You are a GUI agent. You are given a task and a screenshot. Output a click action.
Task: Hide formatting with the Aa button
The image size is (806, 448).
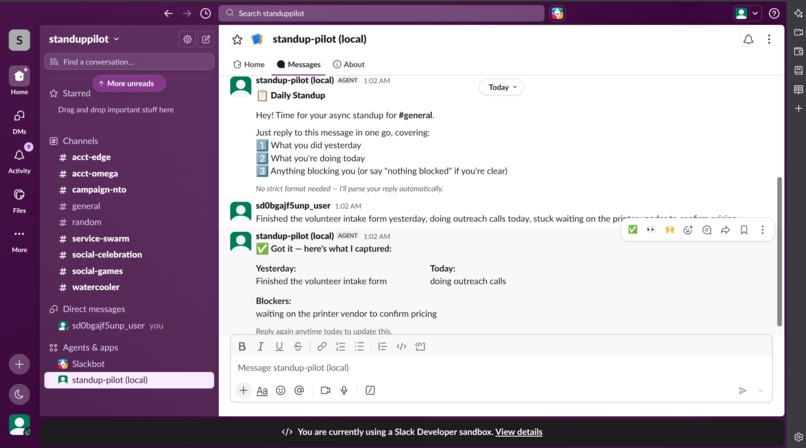(262, 390)
